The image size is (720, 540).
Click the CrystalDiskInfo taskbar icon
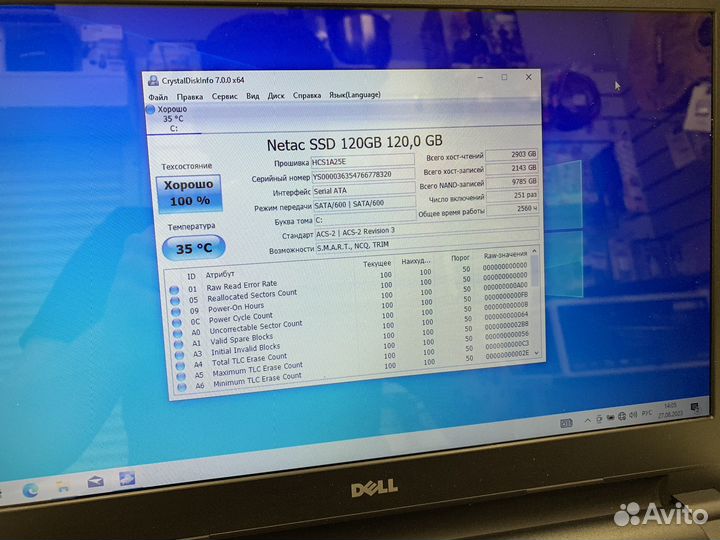pyautogui.click(x=127, y=478)
